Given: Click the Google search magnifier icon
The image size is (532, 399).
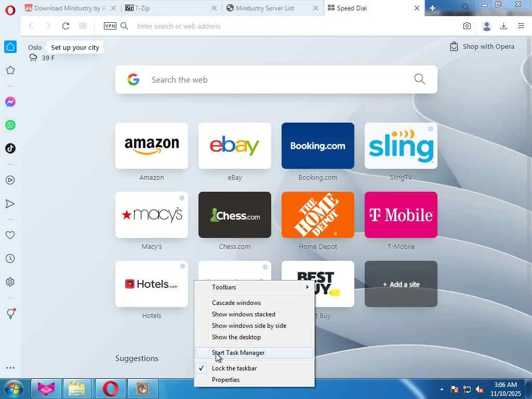Looking at the screenshot, I should tap(420, 79).
